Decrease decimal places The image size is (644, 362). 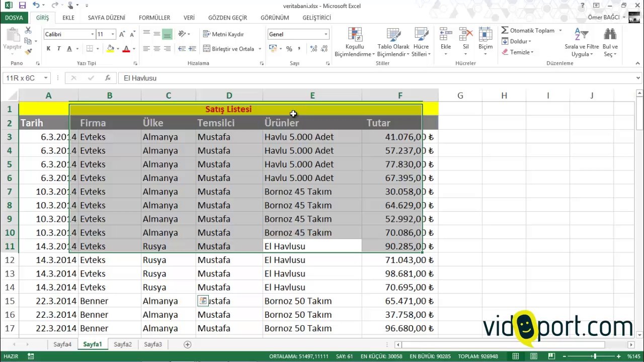click(324, 49)
